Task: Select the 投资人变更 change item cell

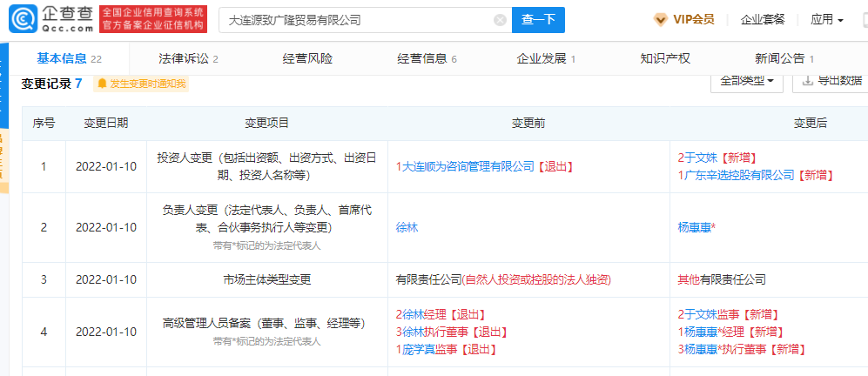Action: click(266, 167)
